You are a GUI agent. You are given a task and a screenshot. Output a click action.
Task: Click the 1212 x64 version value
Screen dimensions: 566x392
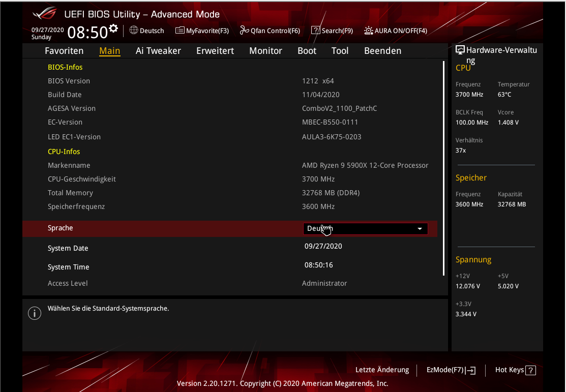pyautogui.click(x=318, y=81)
